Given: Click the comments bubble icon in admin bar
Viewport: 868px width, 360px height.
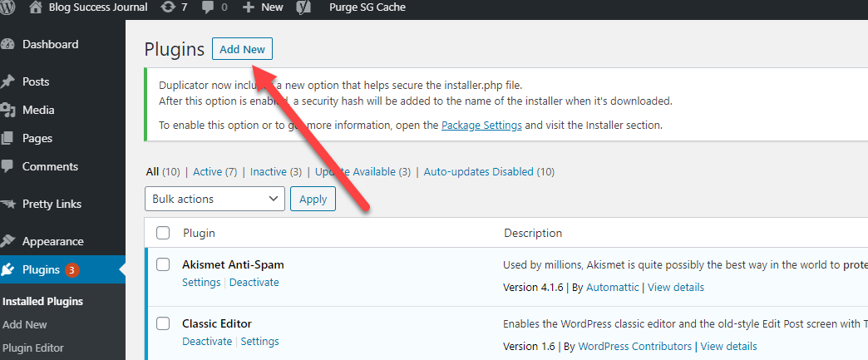Looking at the screenshot, I should (x=209, y=7).
